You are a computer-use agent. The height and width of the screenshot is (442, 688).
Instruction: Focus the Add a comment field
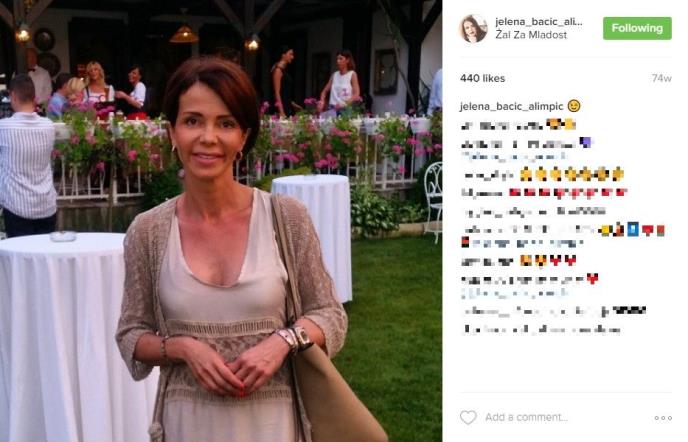tap(526, 417)
